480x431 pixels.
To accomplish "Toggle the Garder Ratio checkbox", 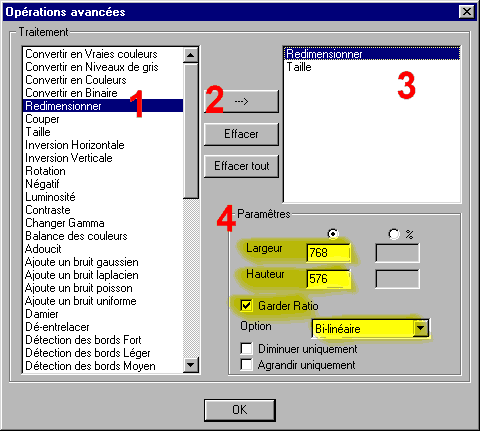I will pos(246,305).
